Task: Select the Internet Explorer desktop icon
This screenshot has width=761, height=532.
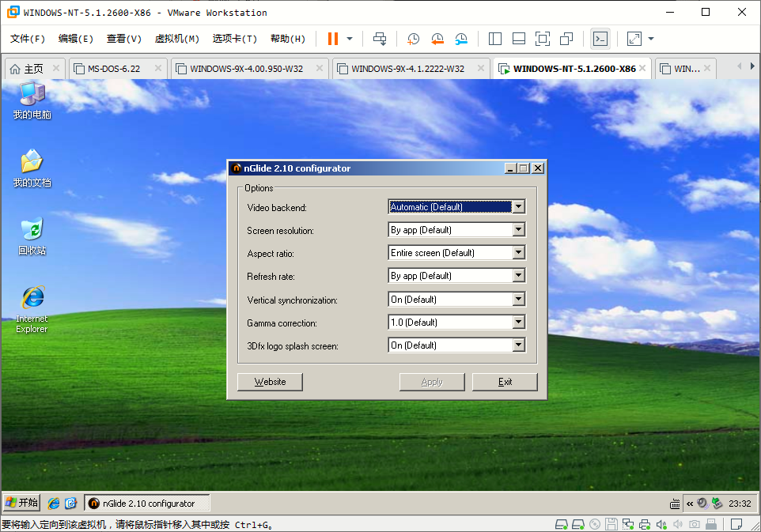Action: click(x=32, y=309)
